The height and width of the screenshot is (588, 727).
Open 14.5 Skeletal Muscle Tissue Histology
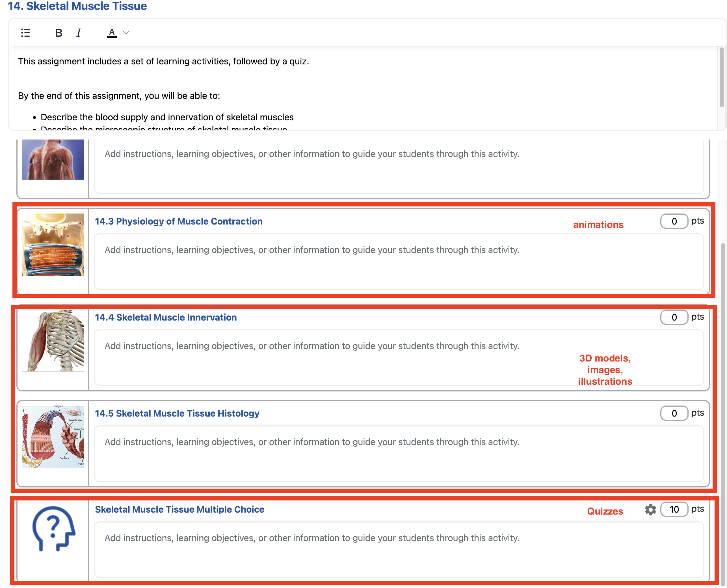(x=177, y=413)
